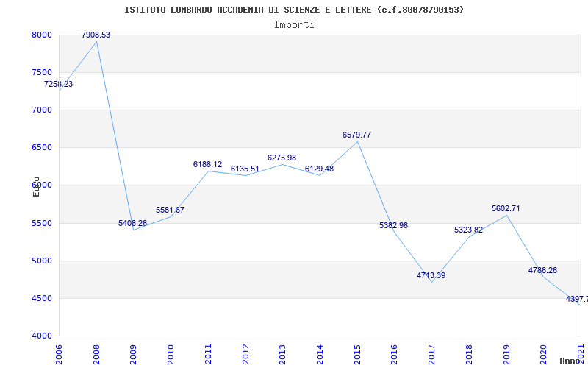Select the 5408.26 value label
This screenshot has width=588, height=368.
133,224
